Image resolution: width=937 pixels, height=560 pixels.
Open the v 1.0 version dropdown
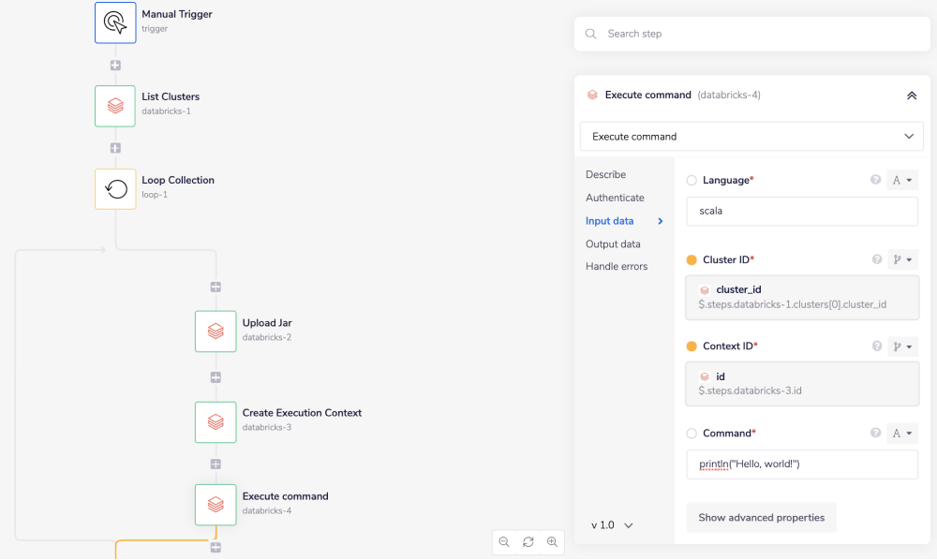pyautogui.click(x=610, y=525)
